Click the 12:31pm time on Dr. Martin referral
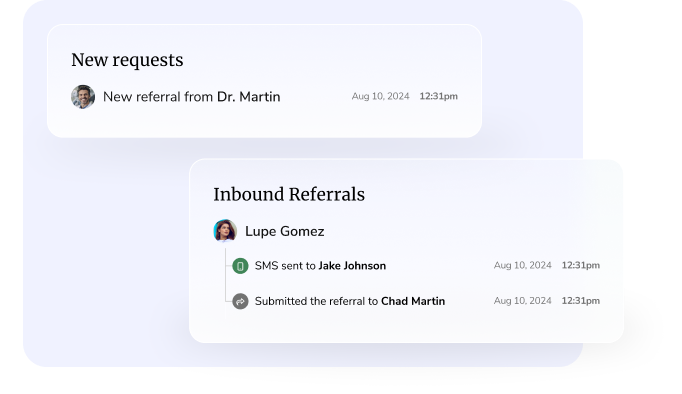682x394 pixels. [438, 96]
